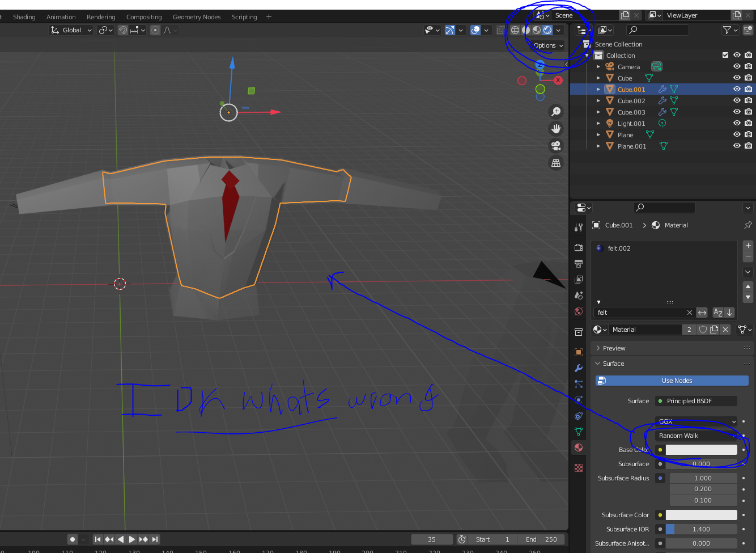
Task: Open the Texture properties checker tab
Action: 578,468
